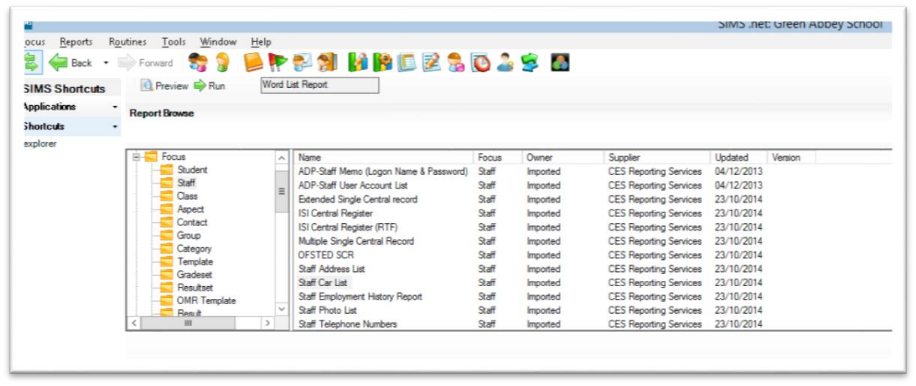Viewport: 916px width, 386px height.
Task: Collapse the Focus tree root node
Action: (136, 157)
